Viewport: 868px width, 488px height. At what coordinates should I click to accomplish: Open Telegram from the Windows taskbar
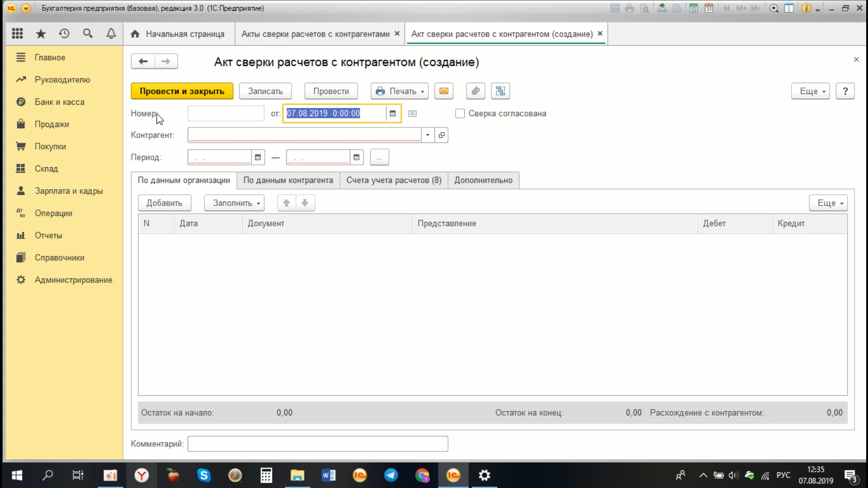391,475
